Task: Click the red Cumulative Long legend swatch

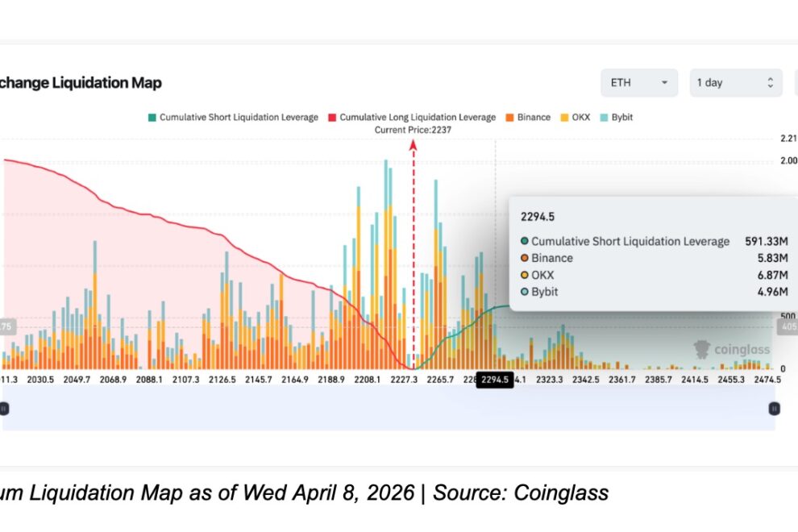Action: [331, 118]
